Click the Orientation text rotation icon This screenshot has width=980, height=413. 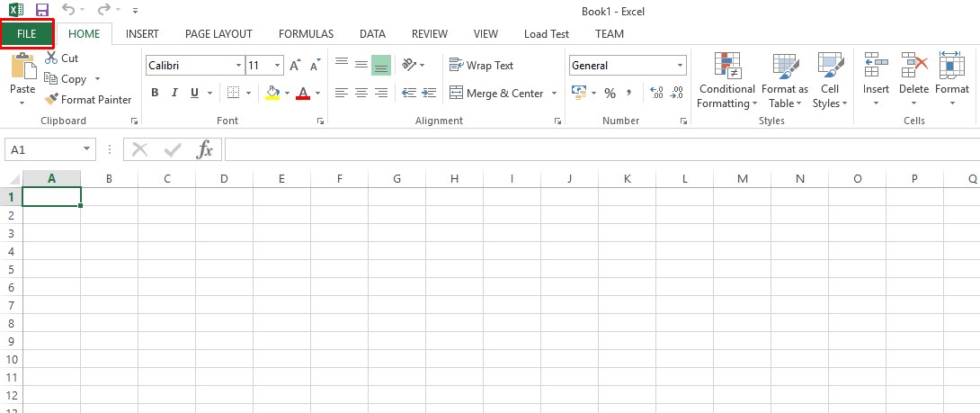(409, 65)
